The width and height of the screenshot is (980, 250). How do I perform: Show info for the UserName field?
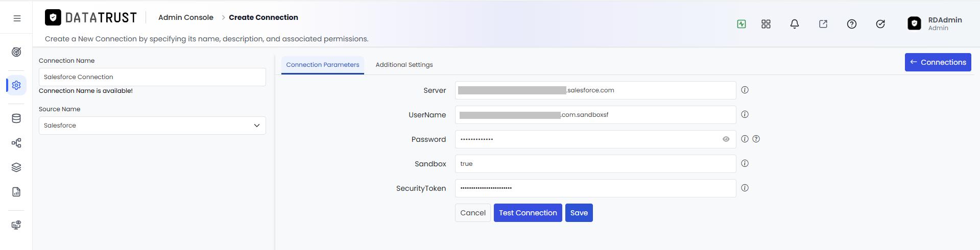coord(745,114)
